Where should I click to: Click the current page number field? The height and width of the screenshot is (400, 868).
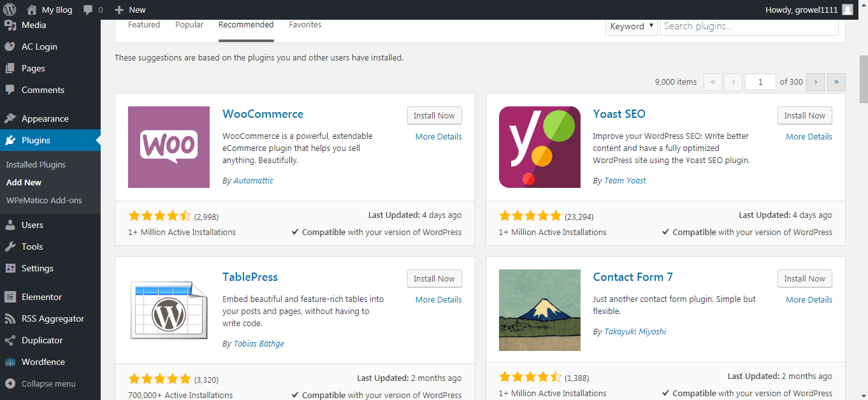[760, 82]
